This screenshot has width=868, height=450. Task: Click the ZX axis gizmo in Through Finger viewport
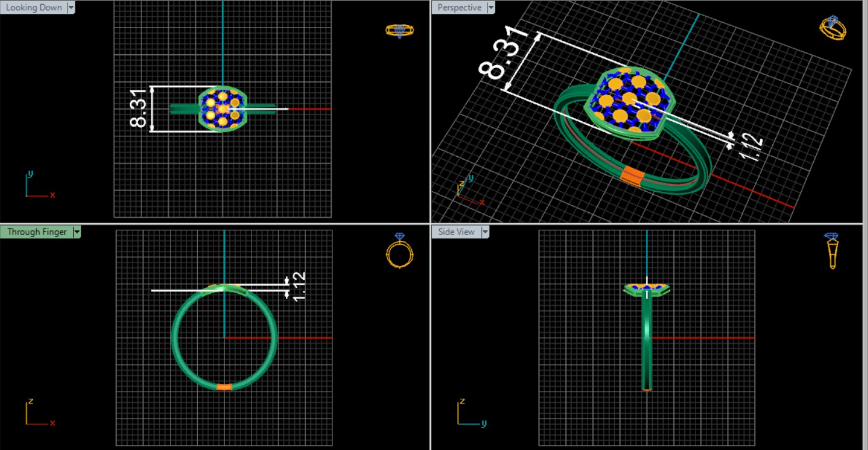pos(37,413)
